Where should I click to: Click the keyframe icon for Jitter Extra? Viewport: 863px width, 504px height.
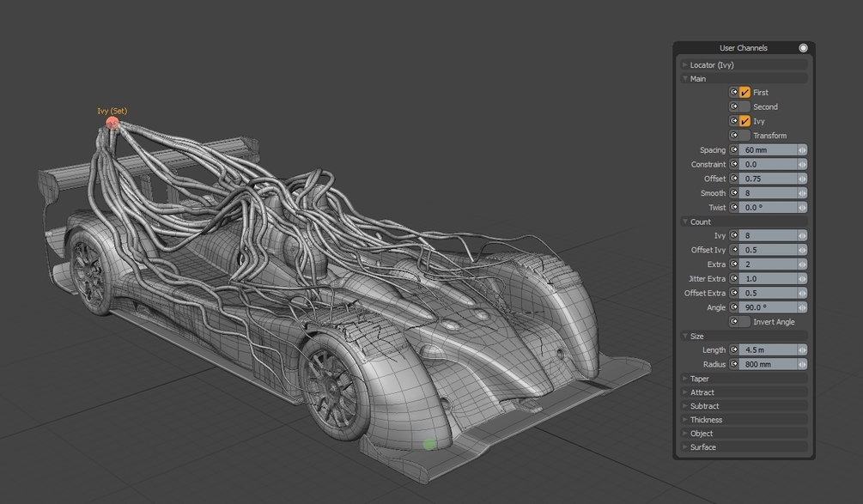pos(733,278)
